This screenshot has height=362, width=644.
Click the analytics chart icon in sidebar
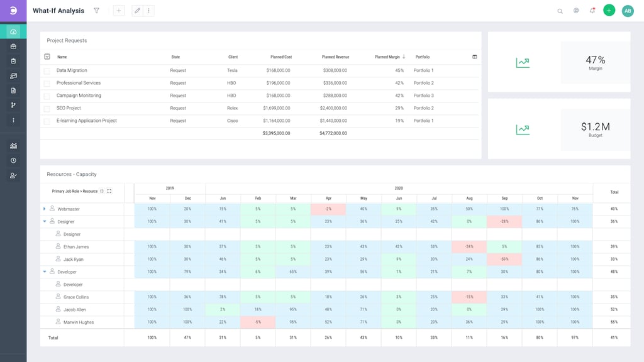tap(13, 145)
